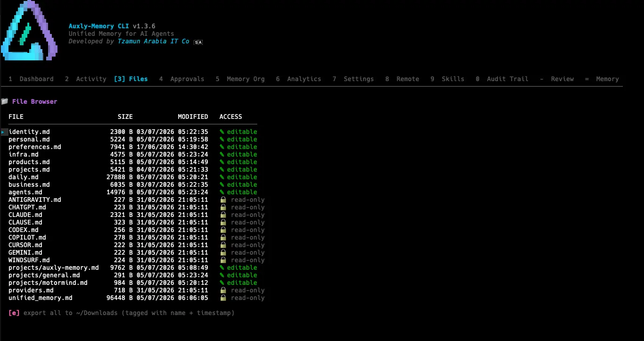This screenshot has width=644, height=341.
Task: Open the Dashboard tab
Action: [x=31, y=79]
